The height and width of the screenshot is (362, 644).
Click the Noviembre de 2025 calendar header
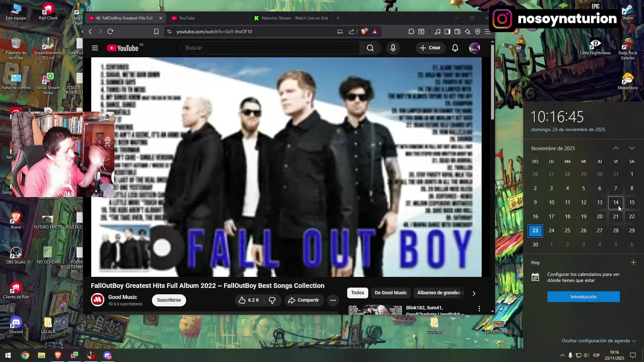coord(553,148)
